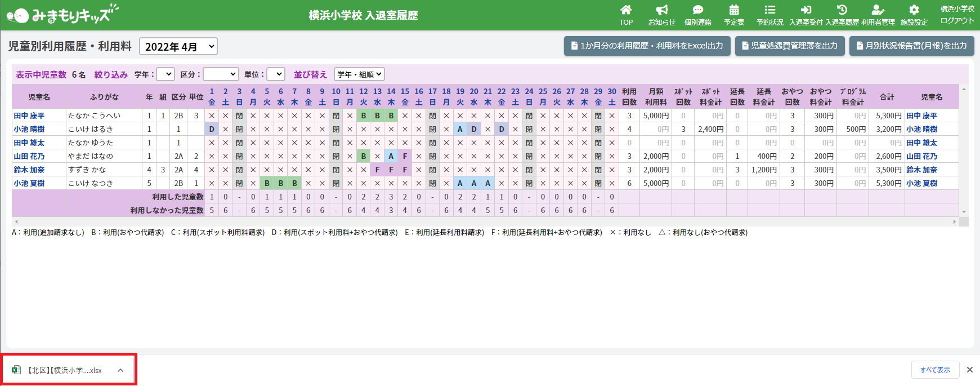Open the 予定表 calendar icon
980x386 pixels.
(x=734, y=10)
